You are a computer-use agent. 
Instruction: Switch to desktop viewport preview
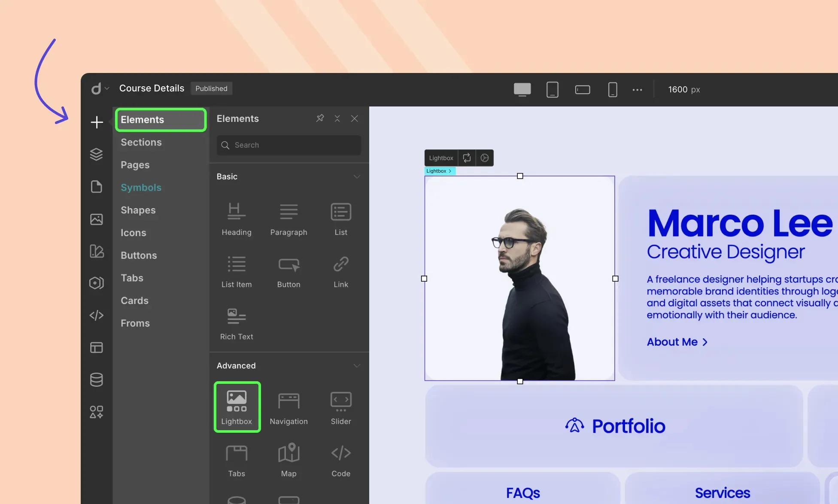pos(522,89)
